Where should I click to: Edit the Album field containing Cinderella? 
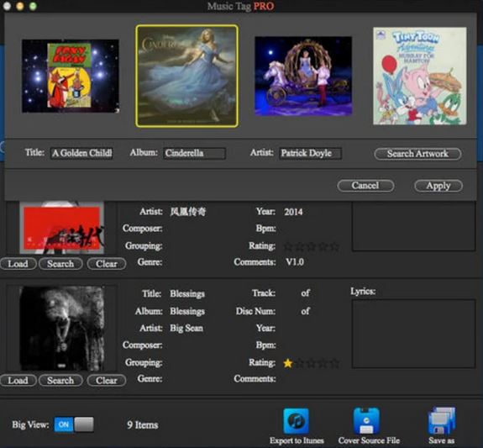pyautogui.click(x=194, y=153)
